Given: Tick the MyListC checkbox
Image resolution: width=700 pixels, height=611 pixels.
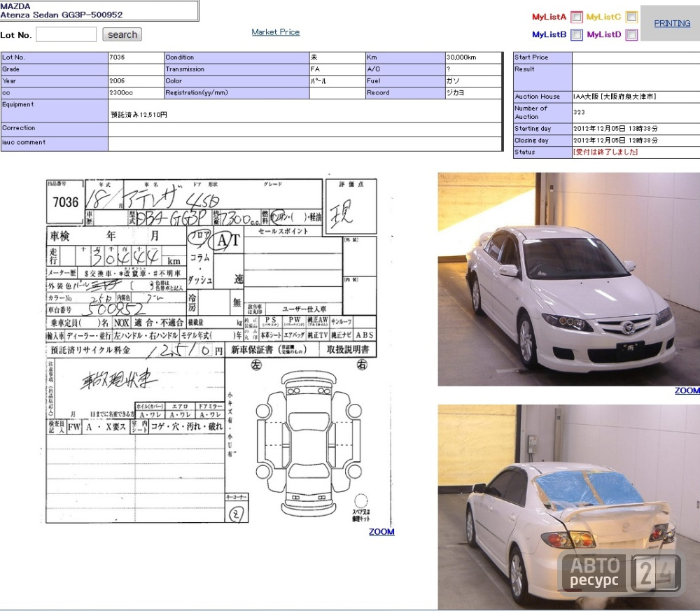Looking at the screenshot, I should [x=631, y=17].
